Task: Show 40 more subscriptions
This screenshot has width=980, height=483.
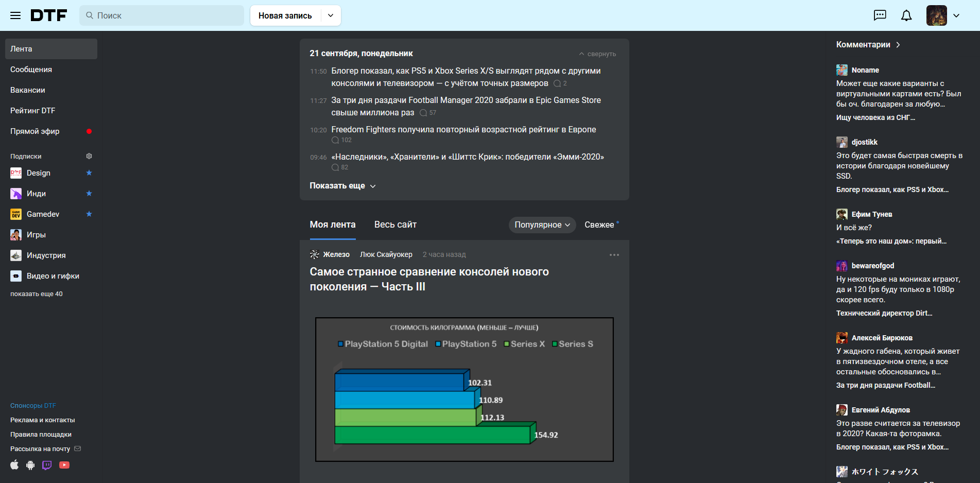Action: click(x=37, y=294)
